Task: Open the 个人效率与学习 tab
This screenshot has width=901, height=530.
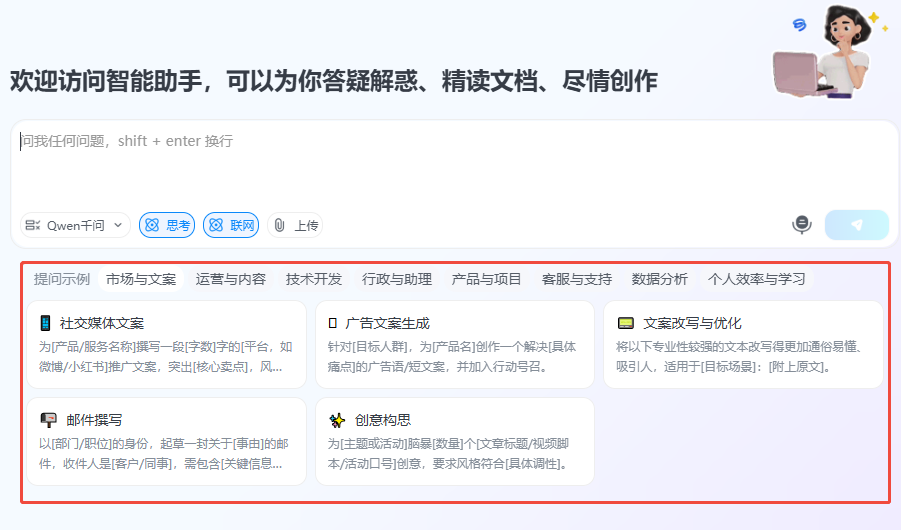Action: [x=756, y=279]
